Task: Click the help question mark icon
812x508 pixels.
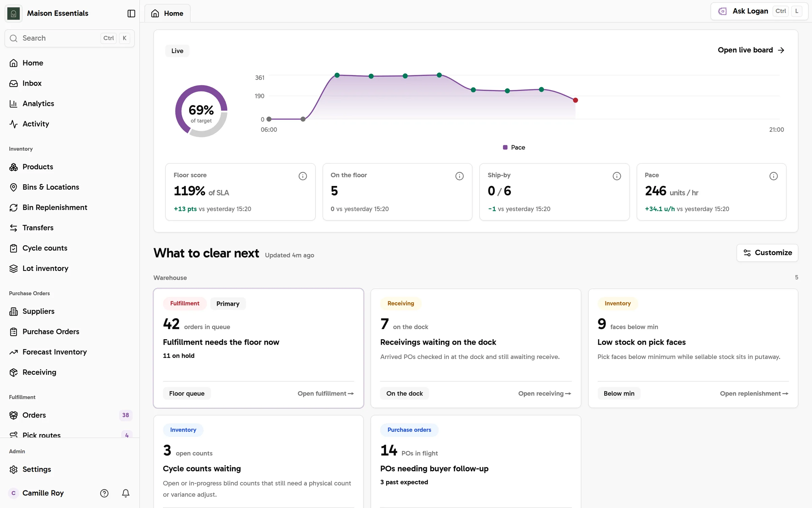Action: click(104, 493)
